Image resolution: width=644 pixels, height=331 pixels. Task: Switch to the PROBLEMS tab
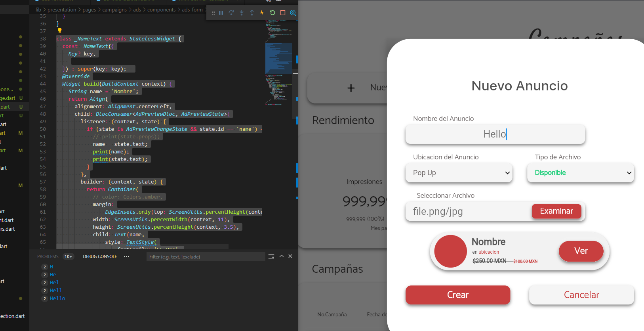point(48,256)
